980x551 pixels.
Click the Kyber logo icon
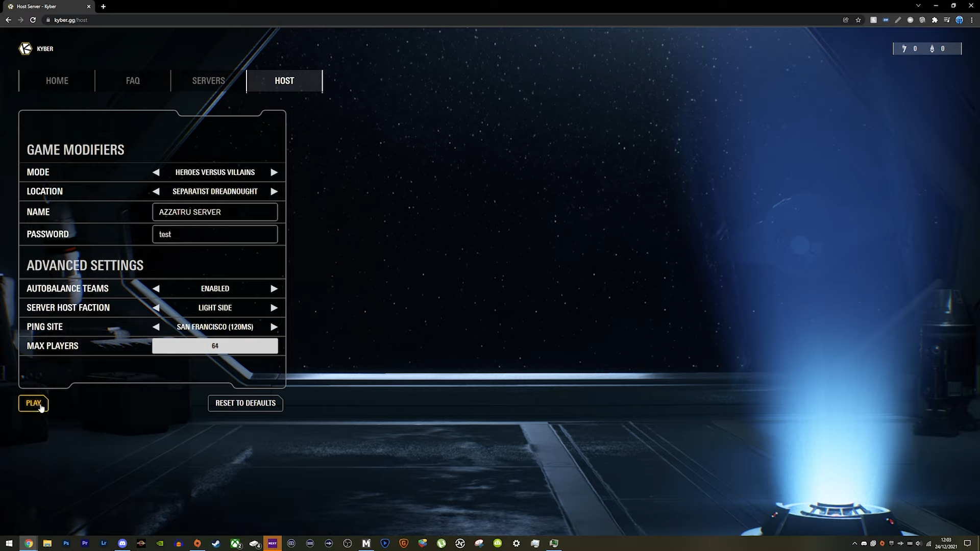coord(25,48)
